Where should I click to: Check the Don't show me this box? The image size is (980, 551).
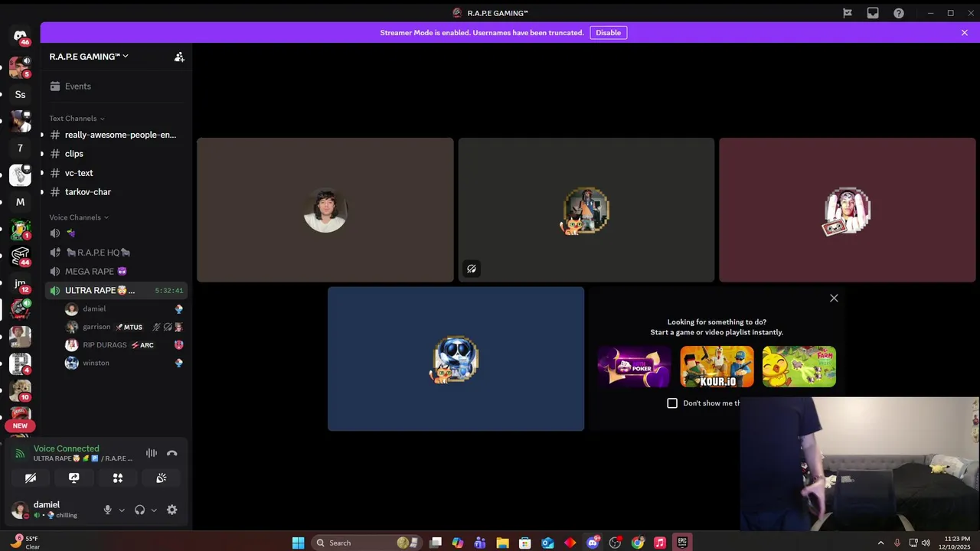[x=672, y=403]
